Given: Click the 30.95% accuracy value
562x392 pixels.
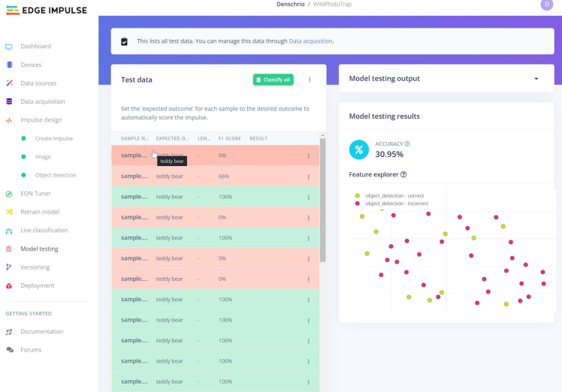Looking at the screenshot, I should [389, 154].
